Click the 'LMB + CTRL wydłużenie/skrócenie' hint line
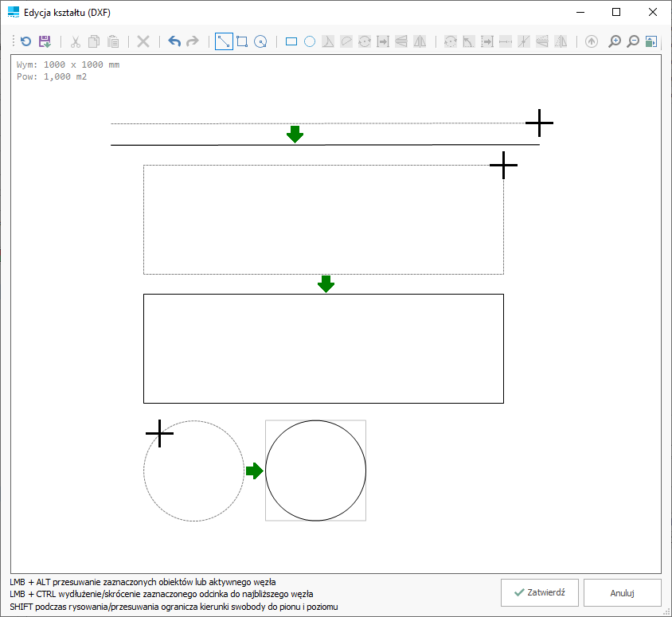The height and width of the screenshot is (617, 672). (x=162, y=594)
